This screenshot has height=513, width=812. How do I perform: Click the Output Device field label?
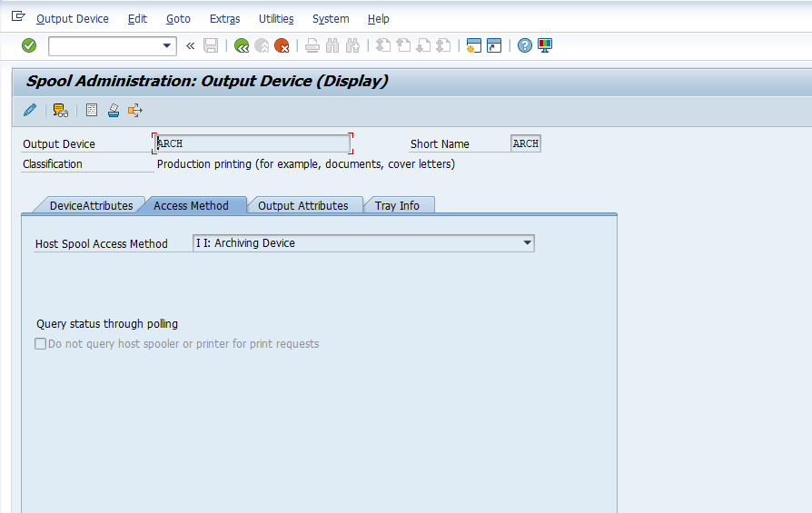coord(59,143)
